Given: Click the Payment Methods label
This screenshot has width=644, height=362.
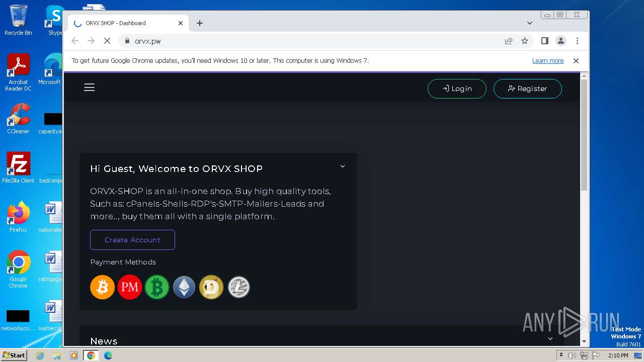Looking at the screenshot, I should [x=123, y=262].
